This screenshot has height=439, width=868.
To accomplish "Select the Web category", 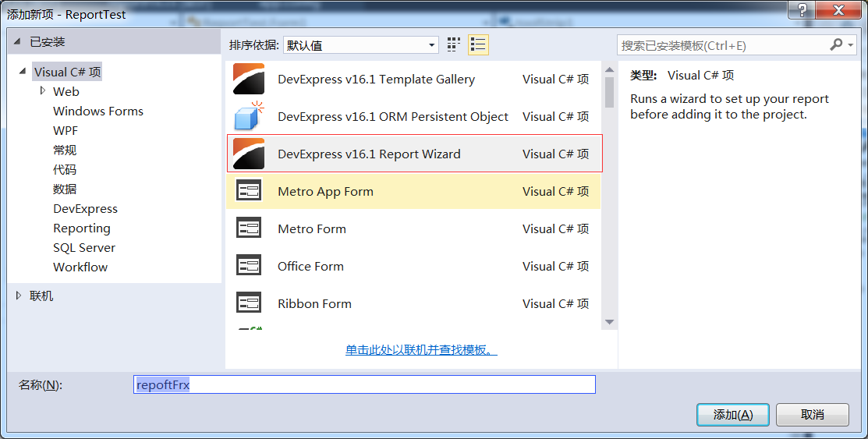I will 66,91.
